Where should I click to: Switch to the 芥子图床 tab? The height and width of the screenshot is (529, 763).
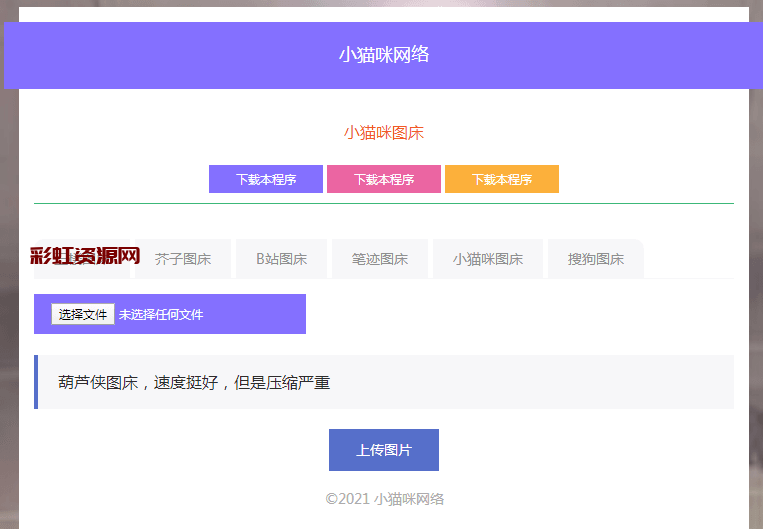pyautogui.click(x=183, y=259)
